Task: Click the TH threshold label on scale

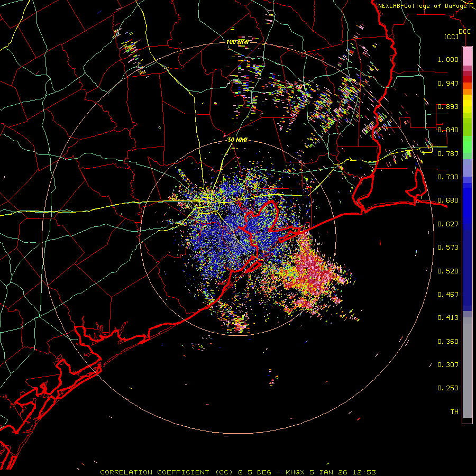Action: [454, 412]
